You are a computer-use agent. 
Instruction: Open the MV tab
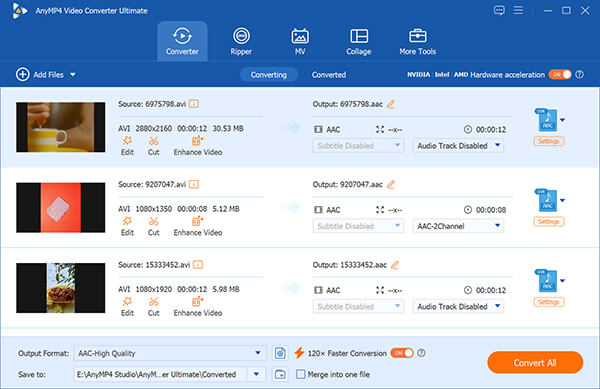pyautogui.click(x=300, y=41)
